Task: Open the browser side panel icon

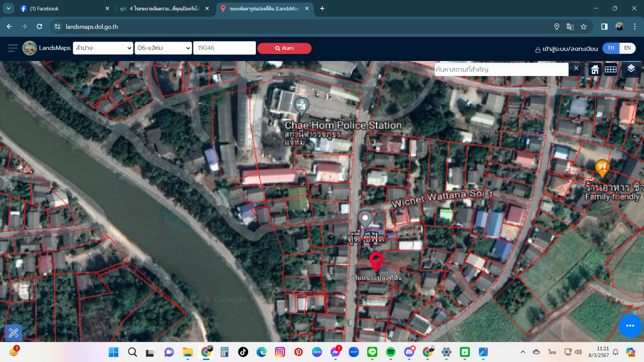Action: click(x=604, y=26)
